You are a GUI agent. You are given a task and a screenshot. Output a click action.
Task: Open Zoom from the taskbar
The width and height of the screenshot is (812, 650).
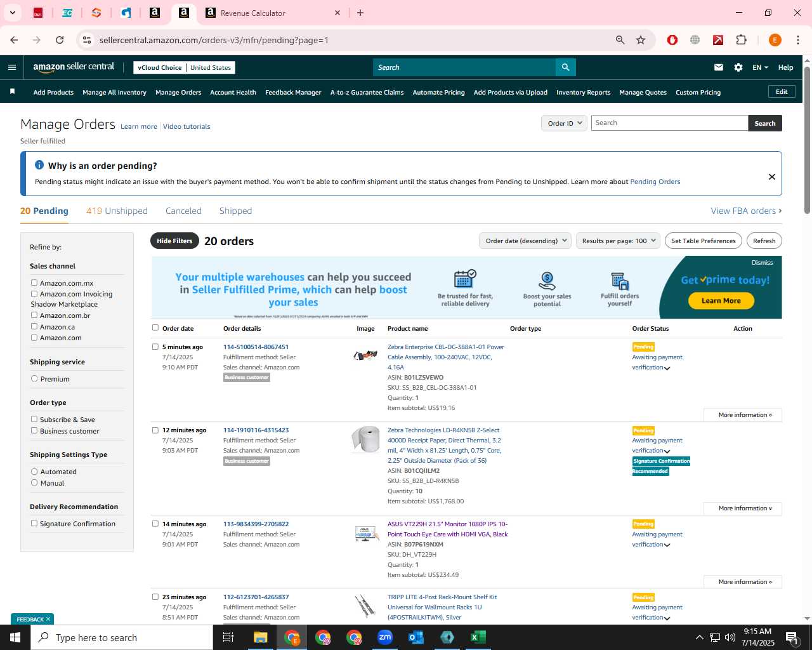(x=385, y=637)
